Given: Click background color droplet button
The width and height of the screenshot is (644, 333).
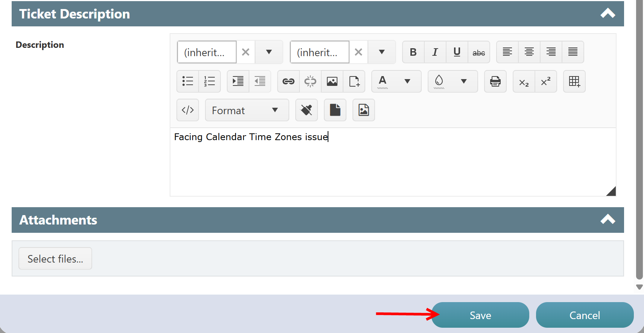Looking at the screenshot, I should point(439,81).
